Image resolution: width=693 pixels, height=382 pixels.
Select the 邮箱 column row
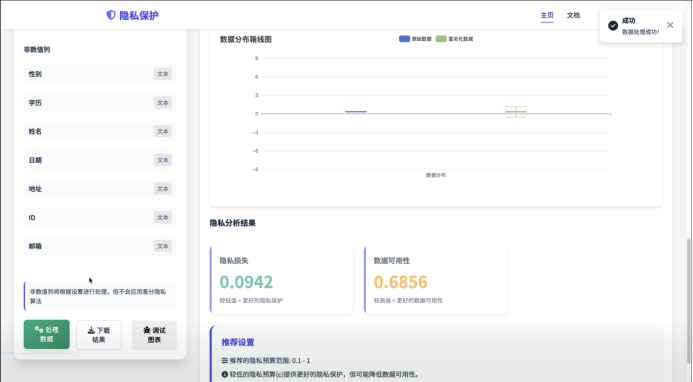click(100, 246)
